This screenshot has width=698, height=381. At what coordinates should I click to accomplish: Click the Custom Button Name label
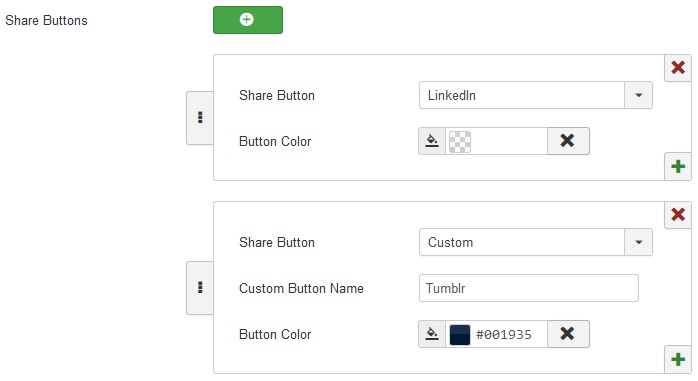click(x=301, y=288)
